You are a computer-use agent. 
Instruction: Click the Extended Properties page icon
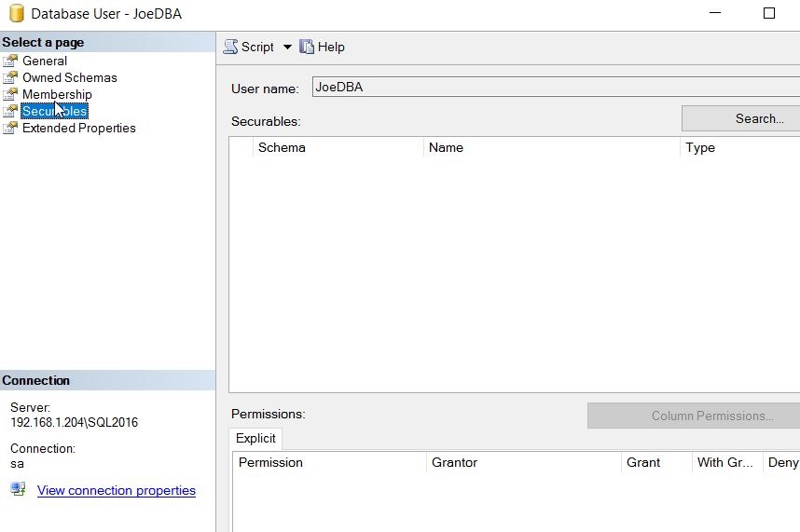coord(10,128)
